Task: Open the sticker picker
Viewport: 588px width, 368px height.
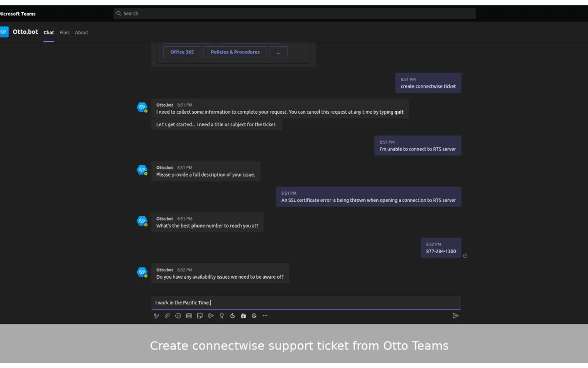Action: point(200,316)
